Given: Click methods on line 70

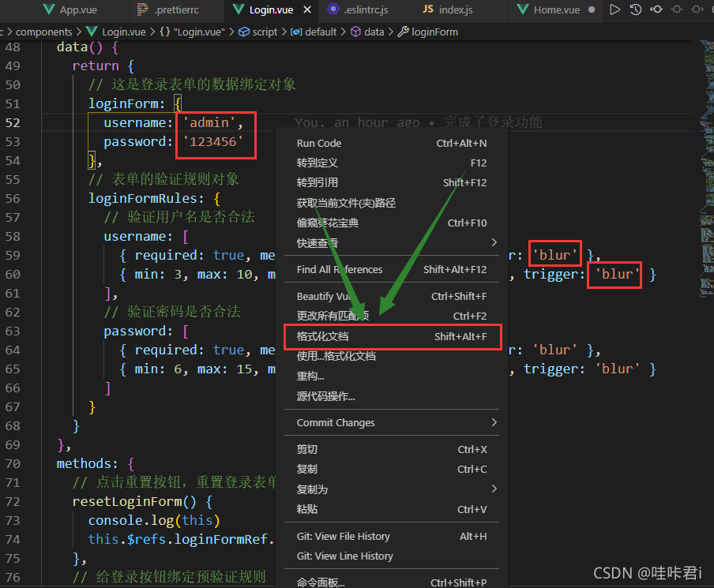Looking at the screenshot, I should click(x=84, y=464).
